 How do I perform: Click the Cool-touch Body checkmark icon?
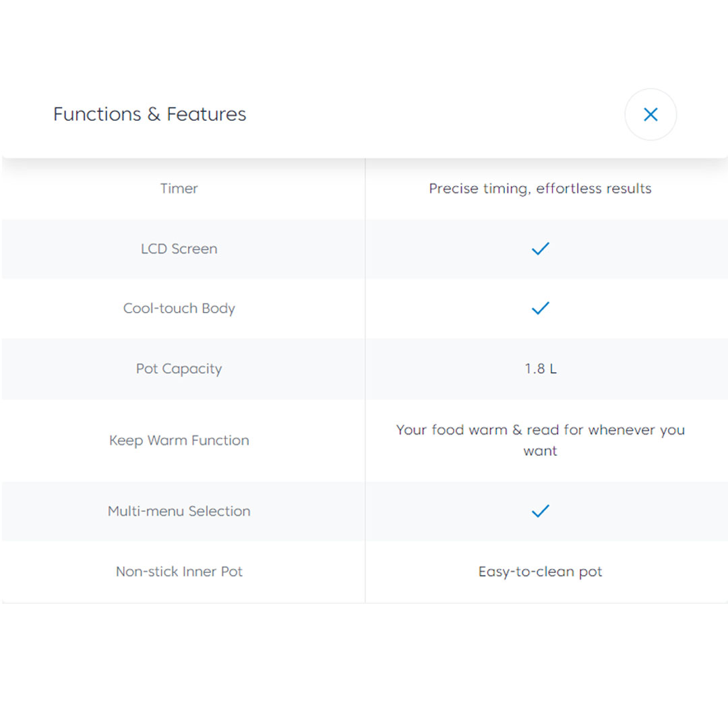[x=541, y=308]
